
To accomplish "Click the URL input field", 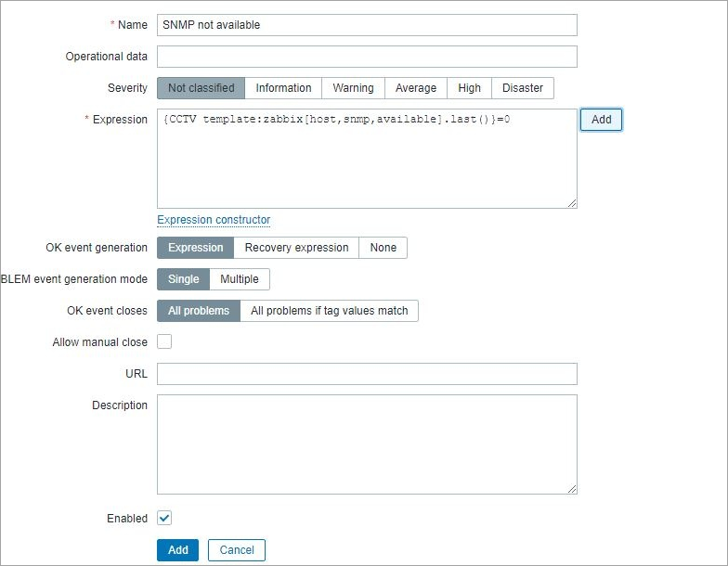I will (367, 374).
